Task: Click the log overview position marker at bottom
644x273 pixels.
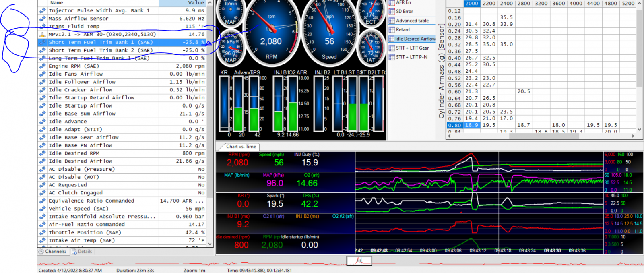Action: 359,261
